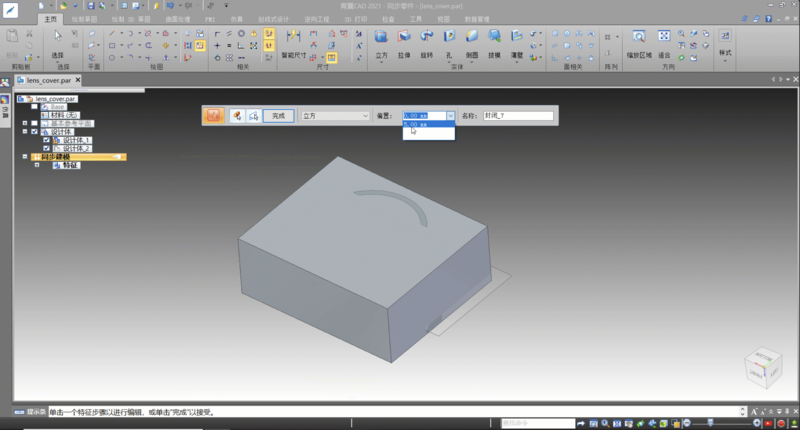This screenshot has width=800, height=430.
Task: Open the 偏置 offset dropdown arrow
Action: 451,116
